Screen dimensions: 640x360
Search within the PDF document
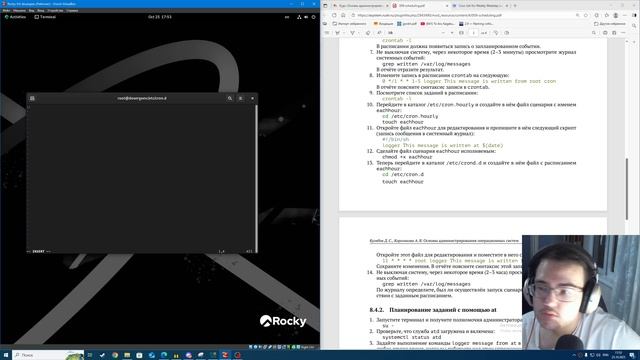[594, 33]
